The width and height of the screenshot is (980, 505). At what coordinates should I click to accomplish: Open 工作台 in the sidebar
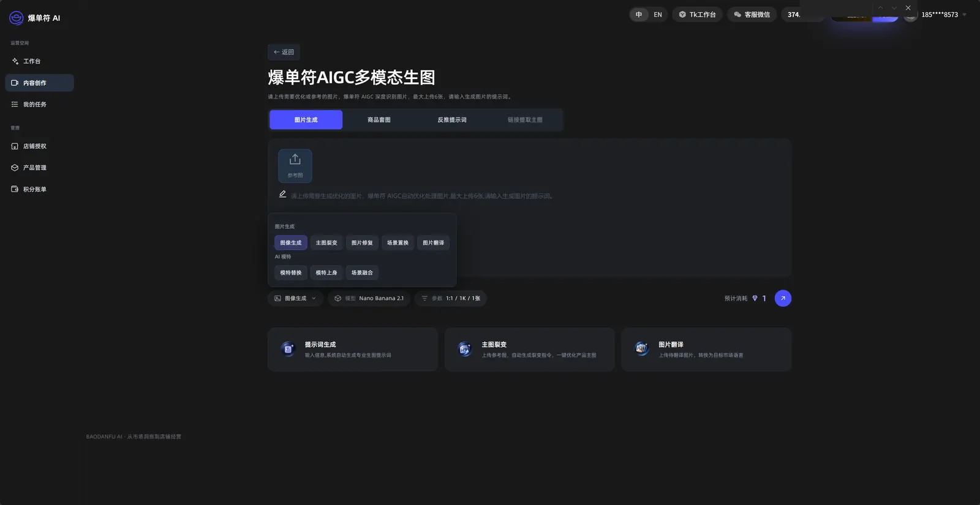tap(39, 61)
